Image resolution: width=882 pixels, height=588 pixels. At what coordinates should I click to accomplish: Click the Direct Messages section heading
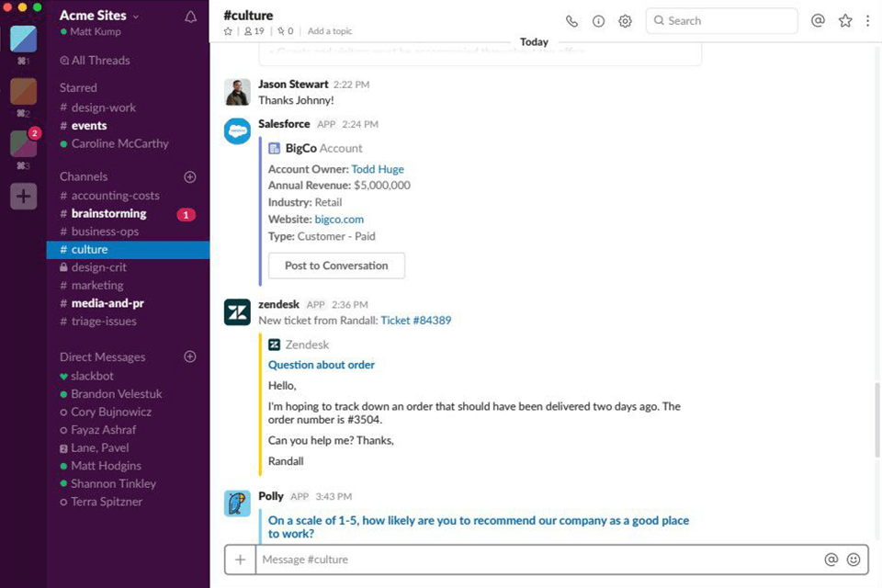point(102,356)
